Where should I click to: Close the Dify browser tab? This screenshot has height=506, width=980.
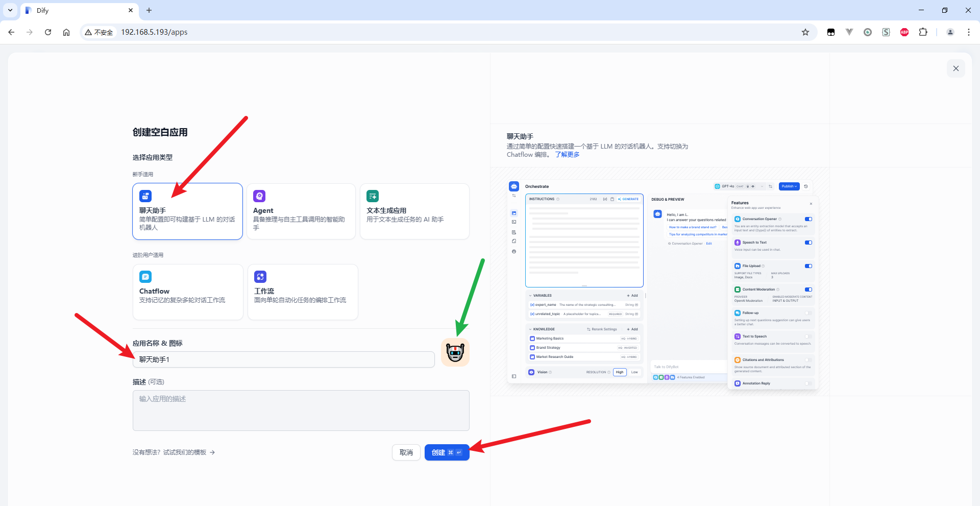click(131, 10)
